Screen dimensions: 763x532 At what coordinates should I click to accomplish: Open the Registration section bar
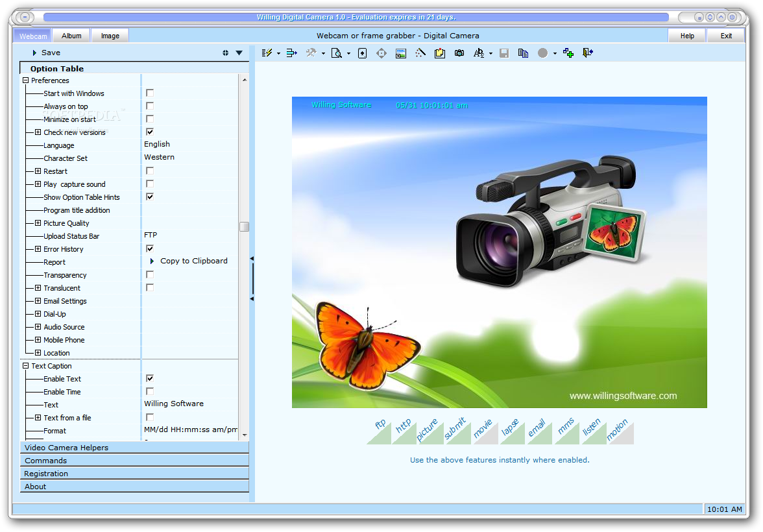pos(134,474)
